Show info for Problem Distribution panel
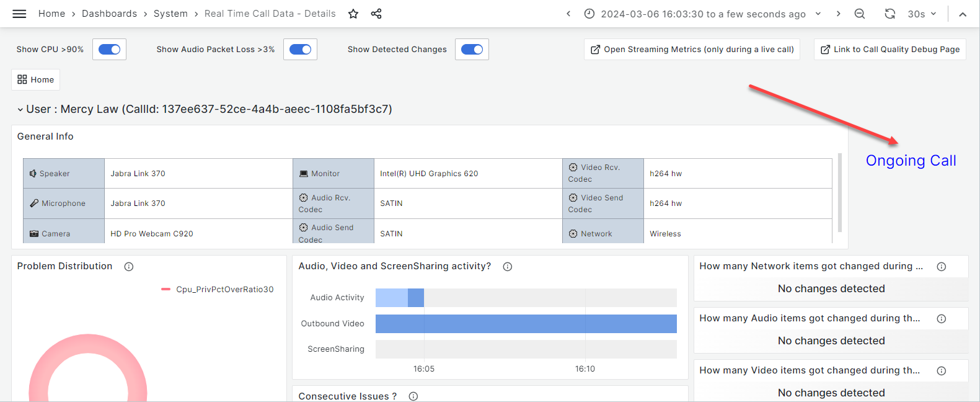 (x=129, y=267)
